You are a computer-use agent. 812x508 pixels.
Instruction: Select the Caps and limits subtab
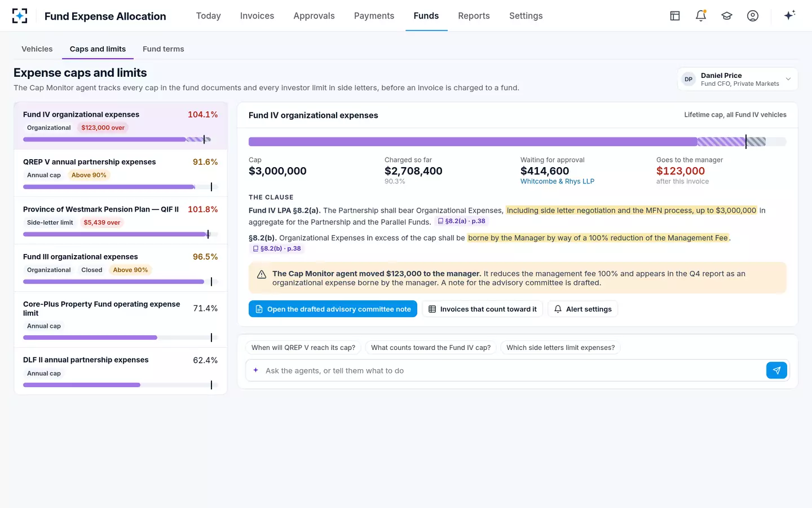[98, 49]
